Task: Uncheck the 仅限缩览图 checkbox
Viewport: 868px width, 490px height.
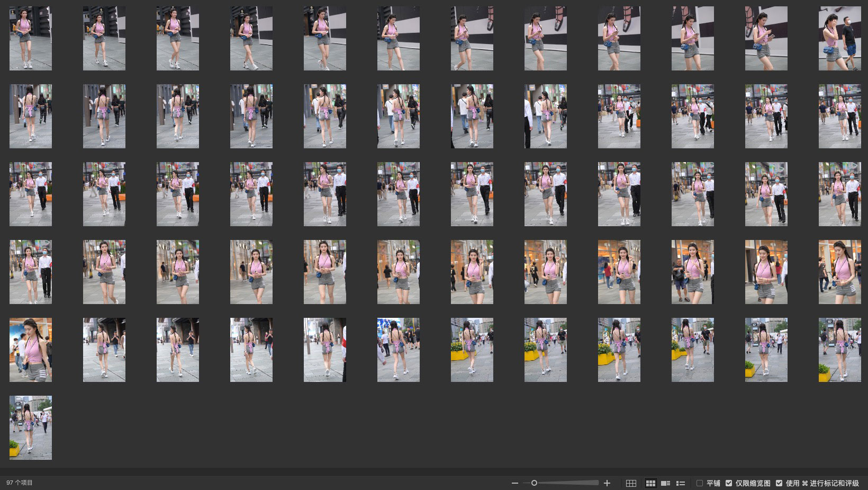Action: tap(729, 483)
